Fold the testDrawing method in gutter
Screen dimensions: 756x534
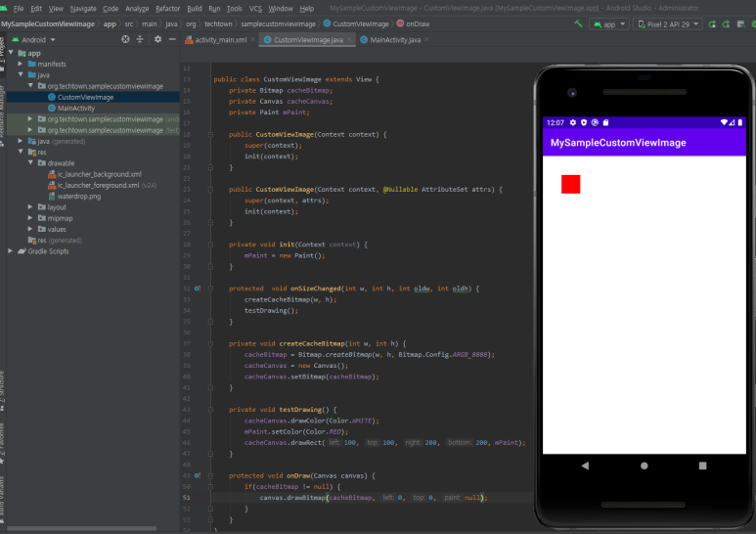click(210, 410)
